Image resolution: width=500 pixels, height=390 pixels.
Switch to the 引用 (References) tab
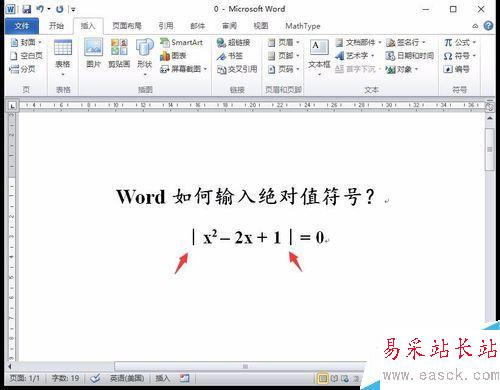(166, 26)
